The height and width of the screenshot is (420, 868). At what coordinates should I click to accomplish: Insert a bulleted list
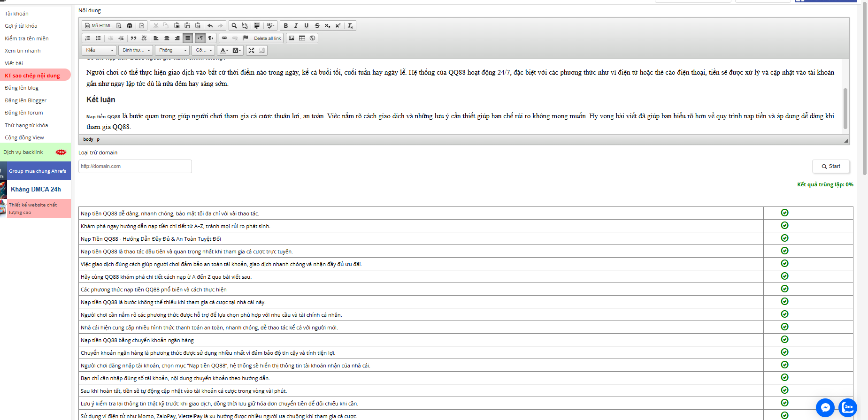tap(98, 38)
